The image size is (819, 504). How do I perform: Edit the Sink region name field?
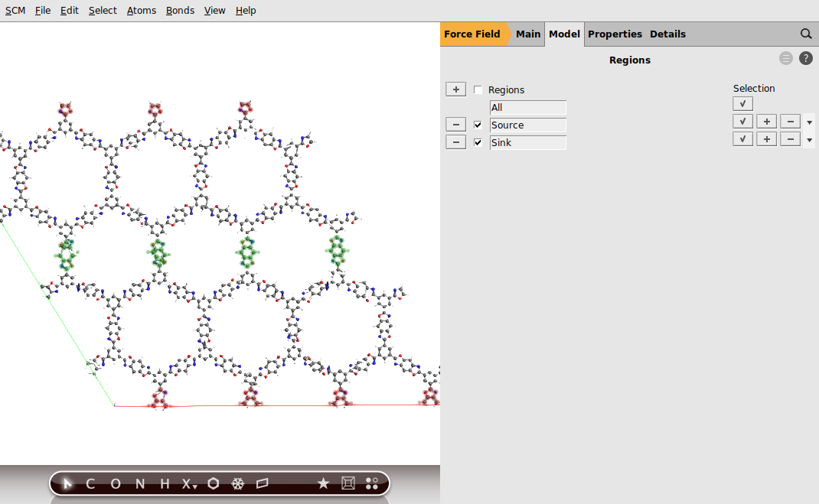527,143
